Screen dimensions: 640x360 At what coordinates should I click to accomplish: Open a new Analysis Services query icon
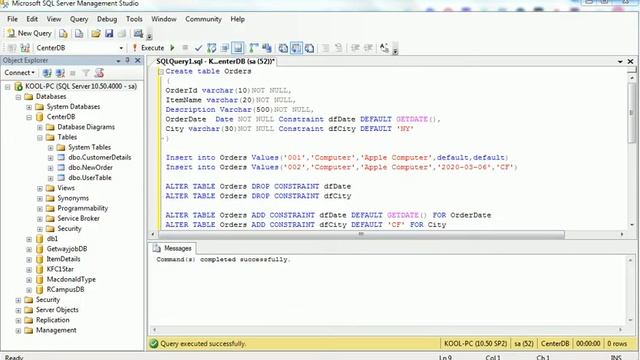79,34
